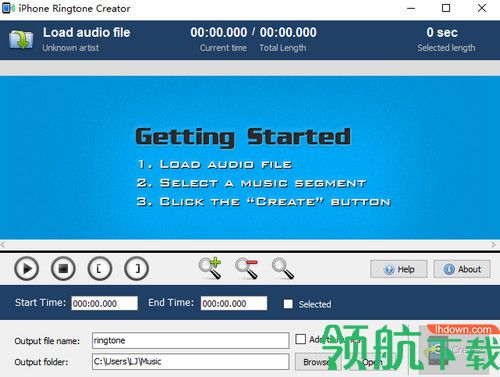
Task: Tick the checkbox beside Output file name
Action: coord(300,339)
